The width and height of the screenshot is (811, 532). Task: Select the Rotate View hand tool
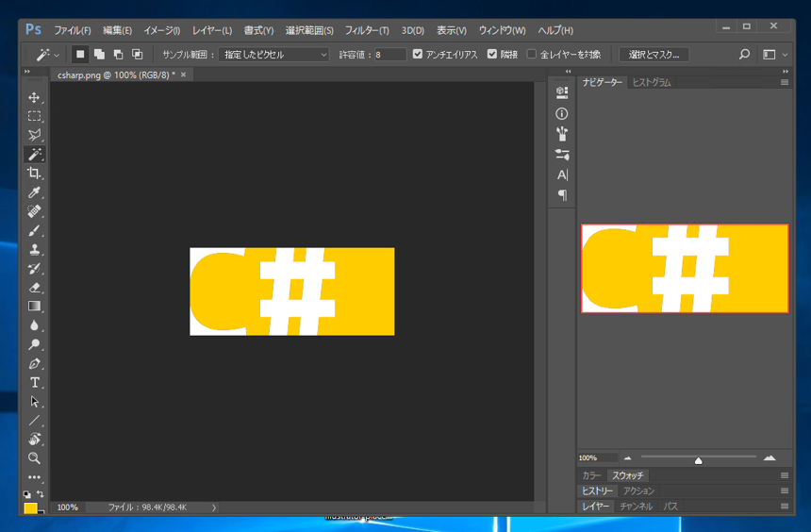point(34,440)
